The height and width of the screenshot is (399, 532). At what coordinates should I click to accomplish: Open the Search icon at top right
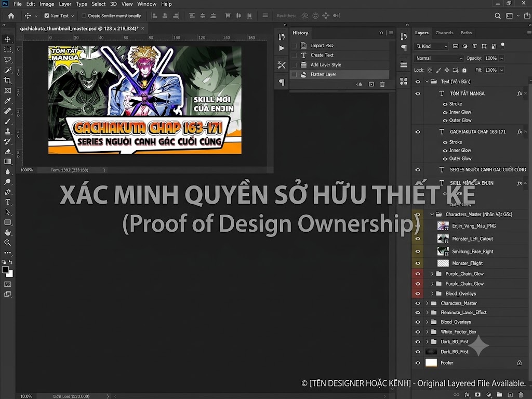(497, 16)
